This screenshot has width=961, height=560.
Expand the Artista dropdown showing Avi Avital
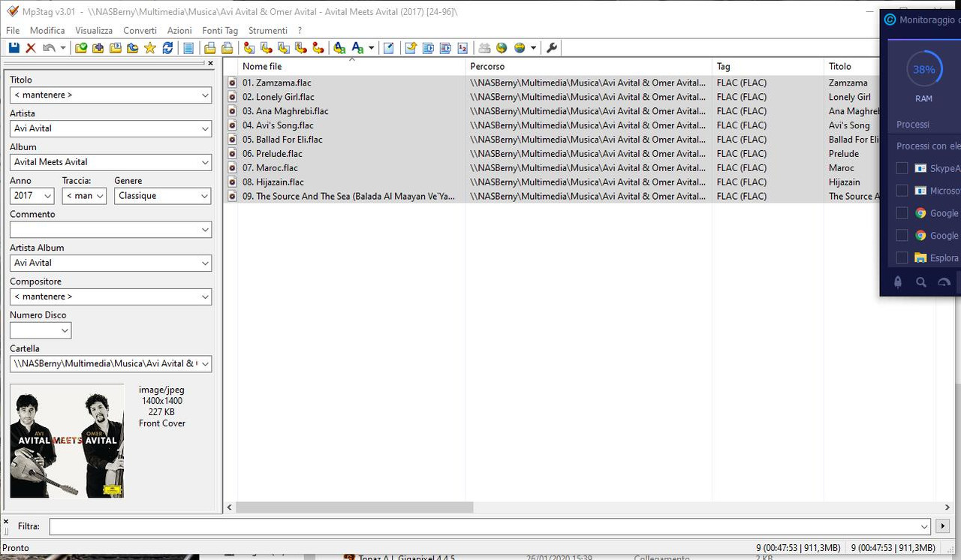[x=205, y=129]
